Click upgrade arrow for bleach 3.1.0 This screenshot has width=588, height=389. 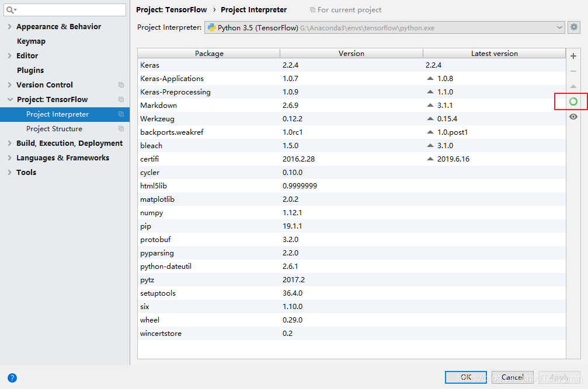pos(430,145)
